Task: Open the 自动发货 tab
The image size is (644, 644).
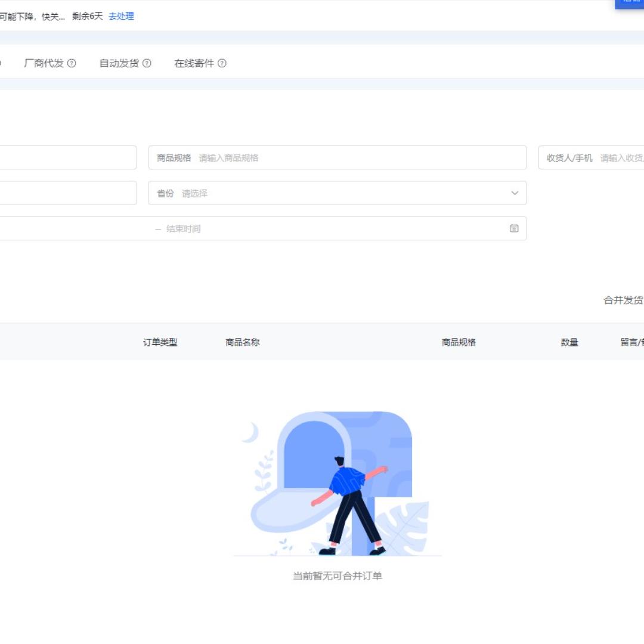Action: click(119, 63)
